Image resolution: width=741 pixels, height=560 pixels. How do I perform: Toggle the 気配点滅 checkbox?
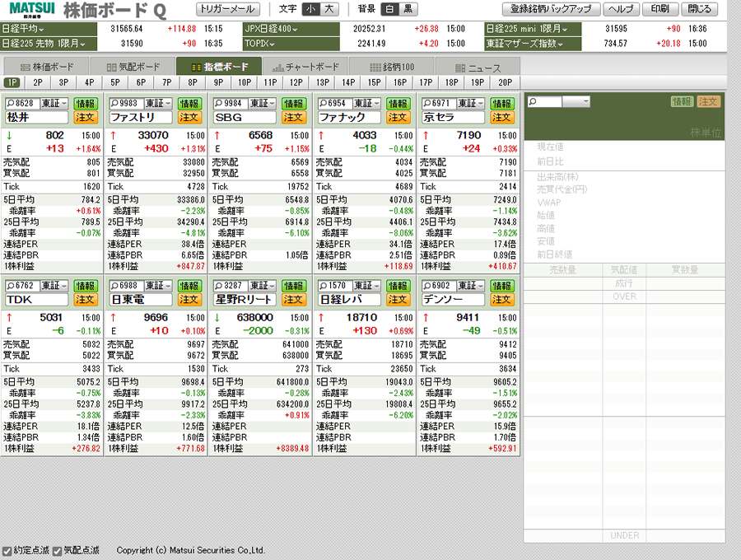[x=57, y=551]
